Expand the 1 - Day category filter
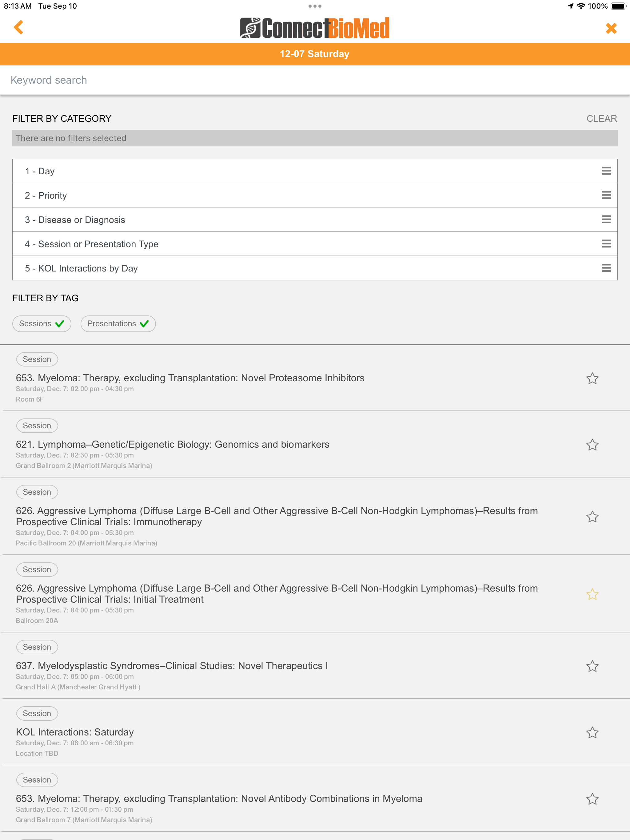630x840 pixels. 315,171
